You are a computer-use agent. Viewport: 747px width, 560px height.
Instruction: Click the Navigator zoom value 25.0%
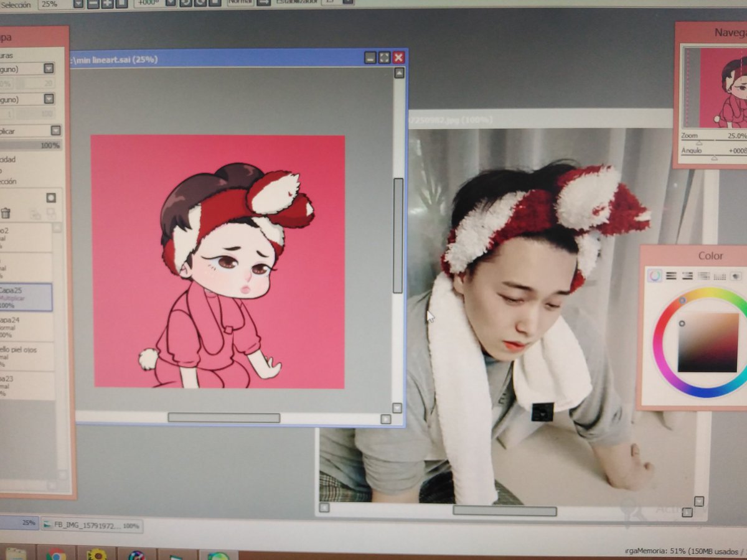coord(736,135)
